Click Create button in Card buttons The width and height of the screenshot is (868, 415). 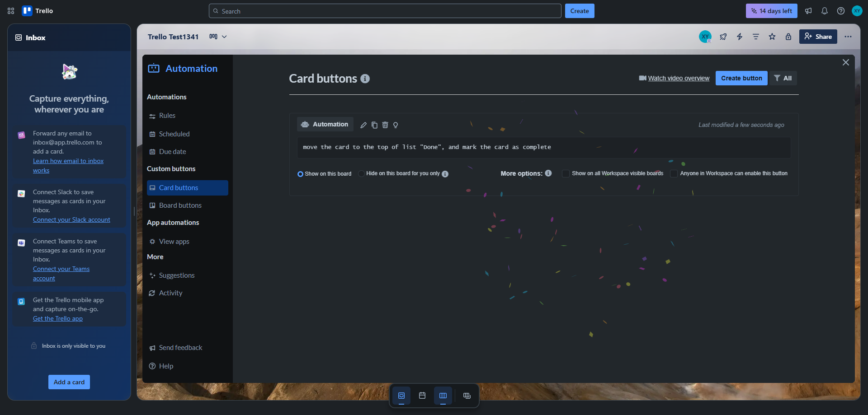click(741, 78)
